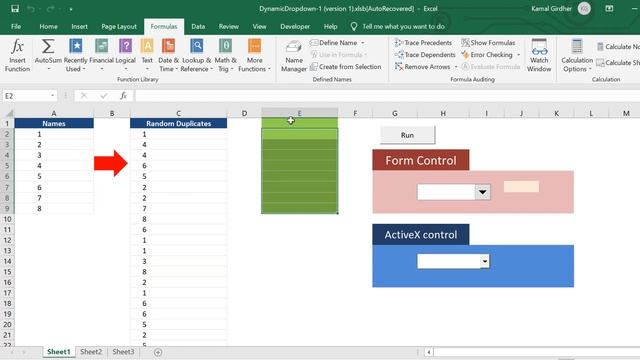Click the Random Duplicates header cell
This screenshot has height=360, width=640.
click(x=178, y=123)
